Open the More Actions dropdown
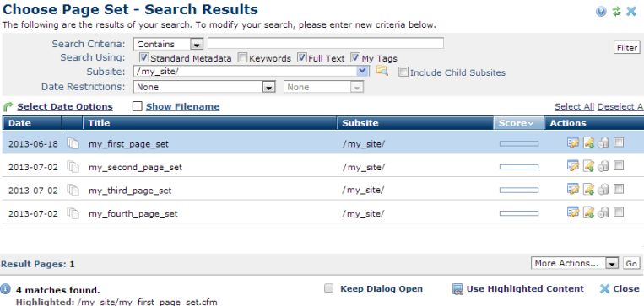 click(x=575, y=263)
